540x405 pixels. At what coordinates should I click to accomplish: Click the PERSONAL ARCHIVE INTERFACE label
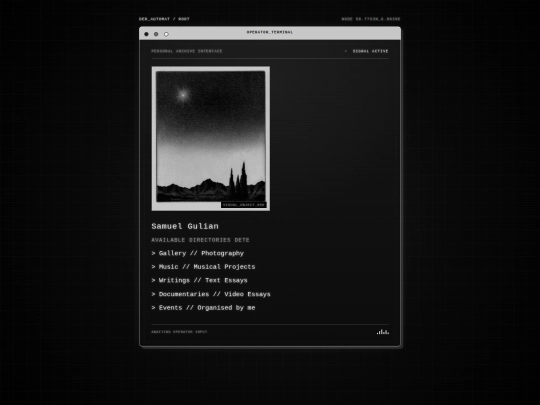[x=187, y=51]
